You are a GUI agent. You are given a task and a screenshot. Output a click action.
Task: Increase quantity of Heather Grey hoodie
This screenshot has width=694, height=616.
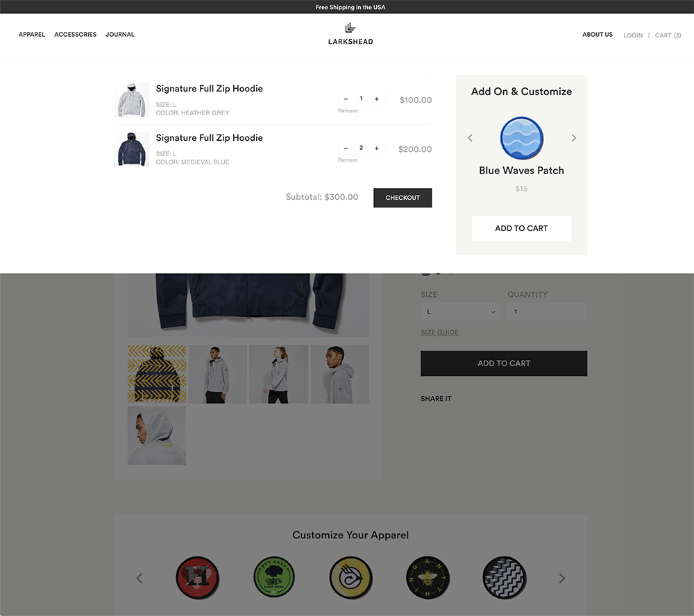coord(376,99)
